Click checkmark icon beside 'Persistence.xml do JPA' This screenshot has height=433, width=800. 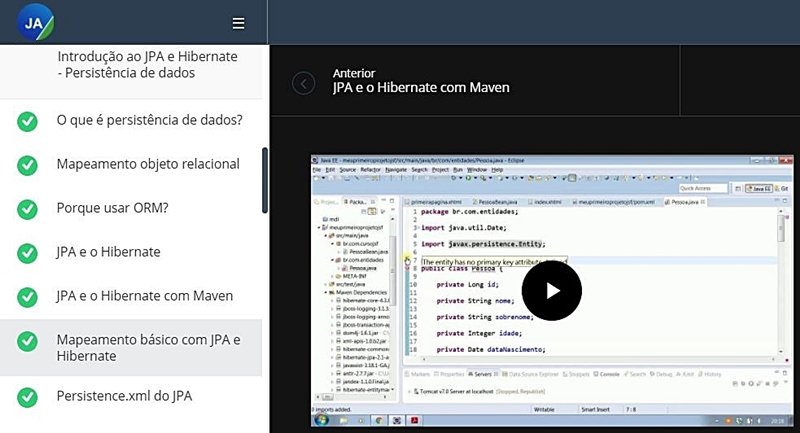tap(28, 397)
